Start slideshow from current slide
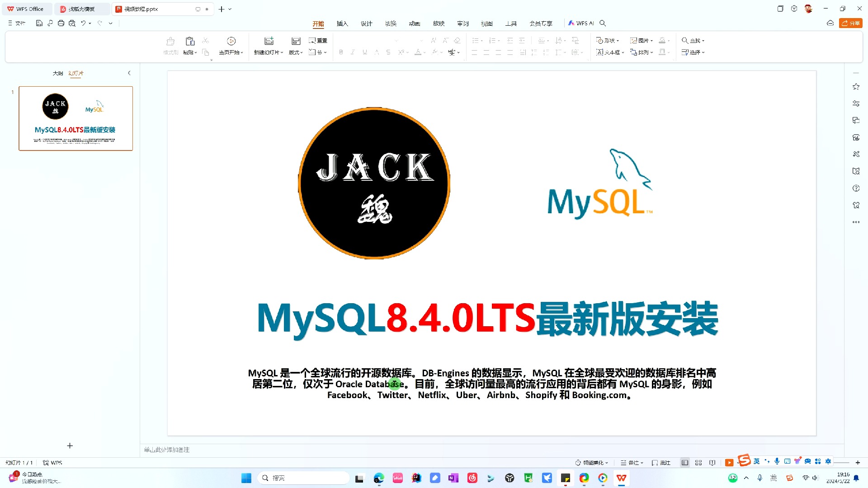The width and height of the screenshot is (868, 488). pyautogui.click(x=231, y=45)
